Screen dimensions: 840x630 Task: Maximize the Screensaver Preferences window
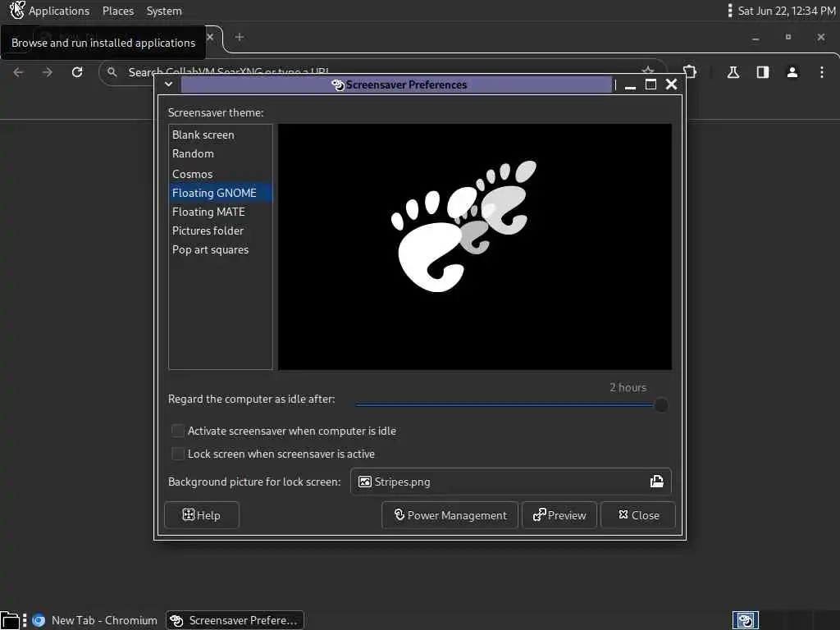(x=651, y=84)
